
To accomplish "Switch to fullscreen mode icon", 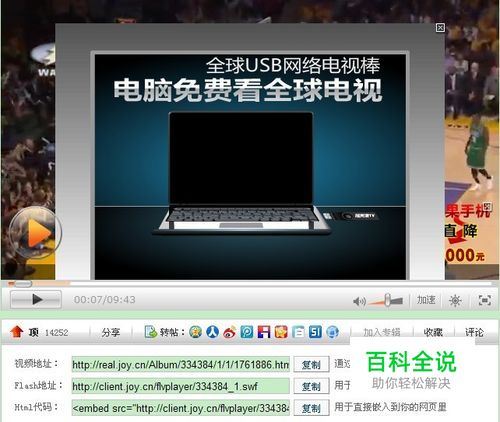I will [x=484, y=300].
